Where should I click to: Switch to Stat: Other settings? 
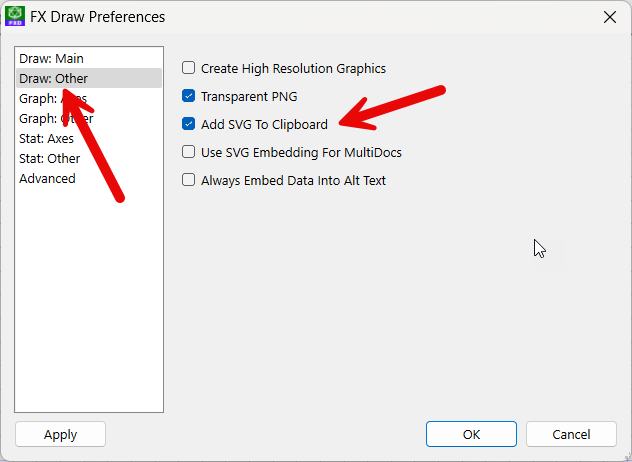point(89,158)
